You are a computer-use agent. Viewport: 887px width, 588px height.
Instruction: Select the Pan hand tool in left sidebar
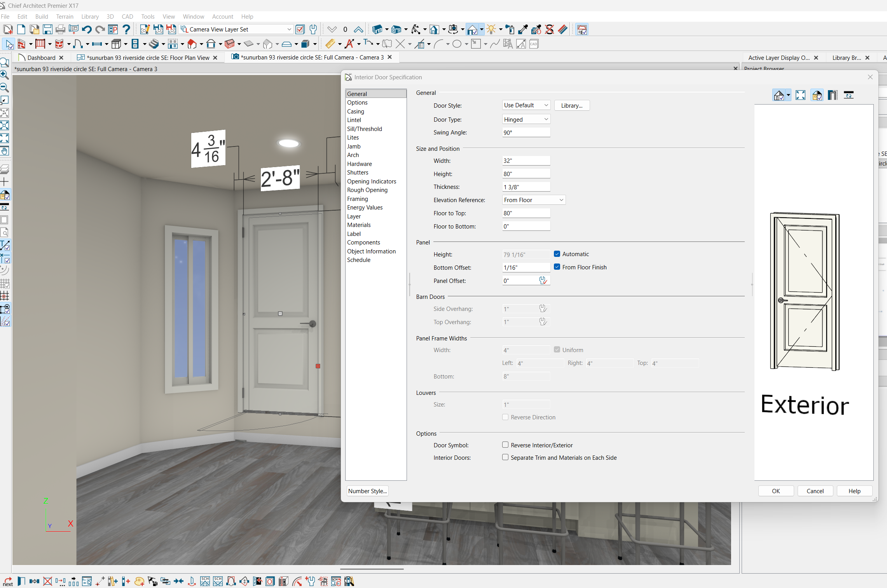[x=5, y=151]
